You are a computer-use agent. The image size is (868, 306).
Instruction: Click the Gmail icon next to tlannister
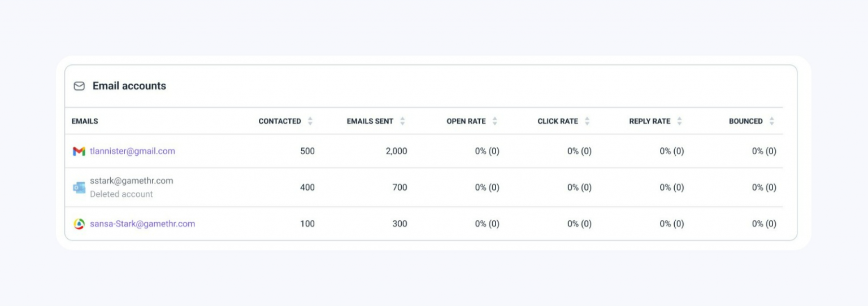click(79, 151)
